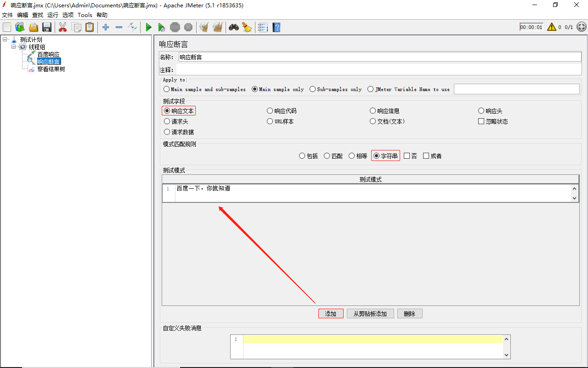Select 响应代码 radio button
The image size is (588, 368).
coord(282,111)
